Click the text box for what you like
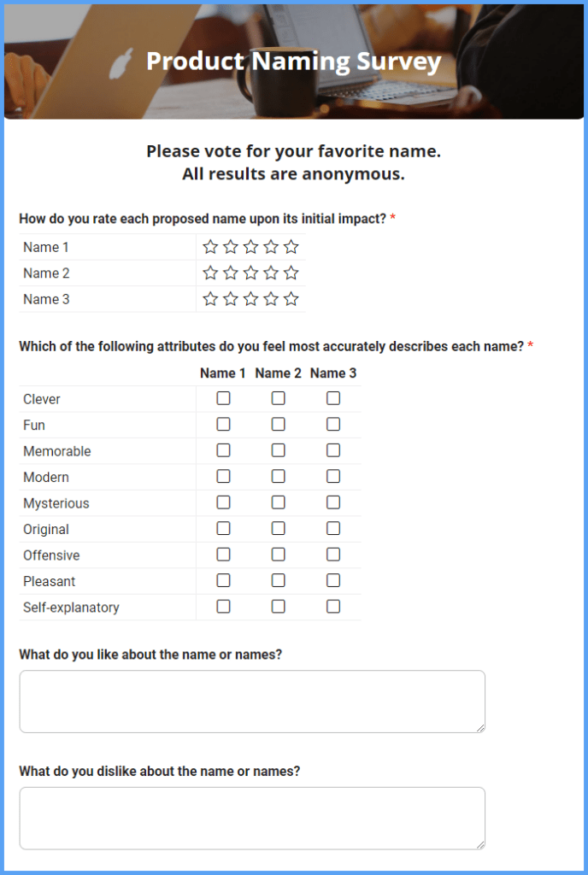Screen dimensions: 588x875 point(252,701)
